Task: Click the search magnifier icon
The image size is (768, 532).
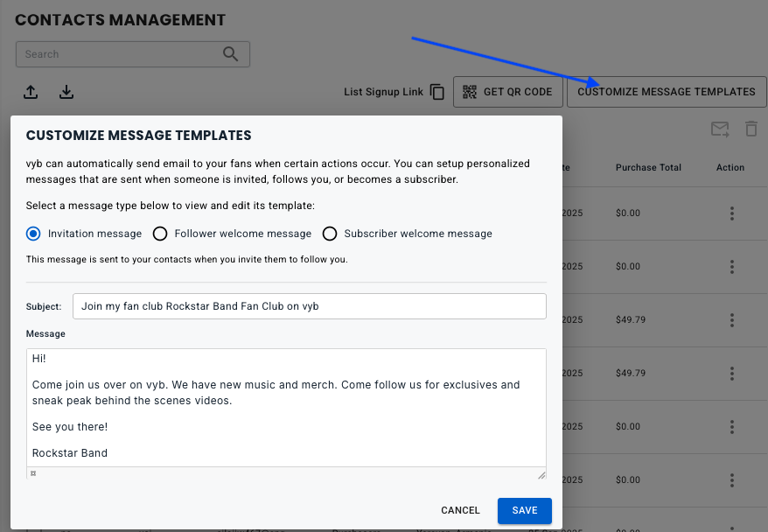Action: tap(231, 54)
